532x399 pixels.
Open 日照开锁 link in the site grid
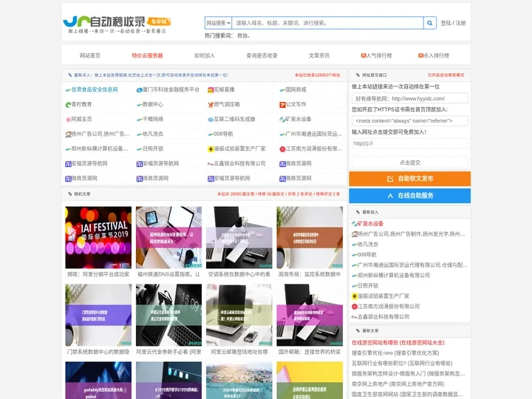point(153,149)
